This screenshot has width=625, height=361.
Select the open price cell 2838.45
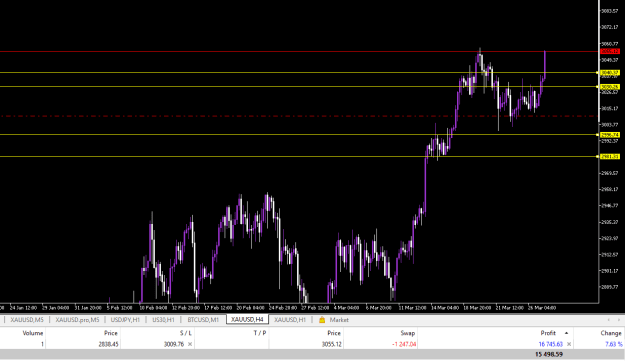[x=108, y=344]
